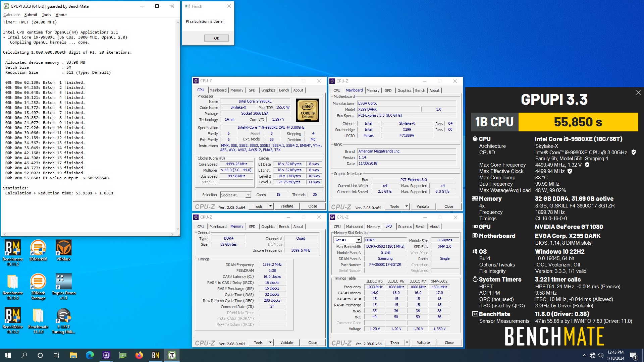The height and width of the screenshot is (362, 644).
Task: Open File Explorer from the taskbar
Action: pyautogui.click(x=73, y=355)
